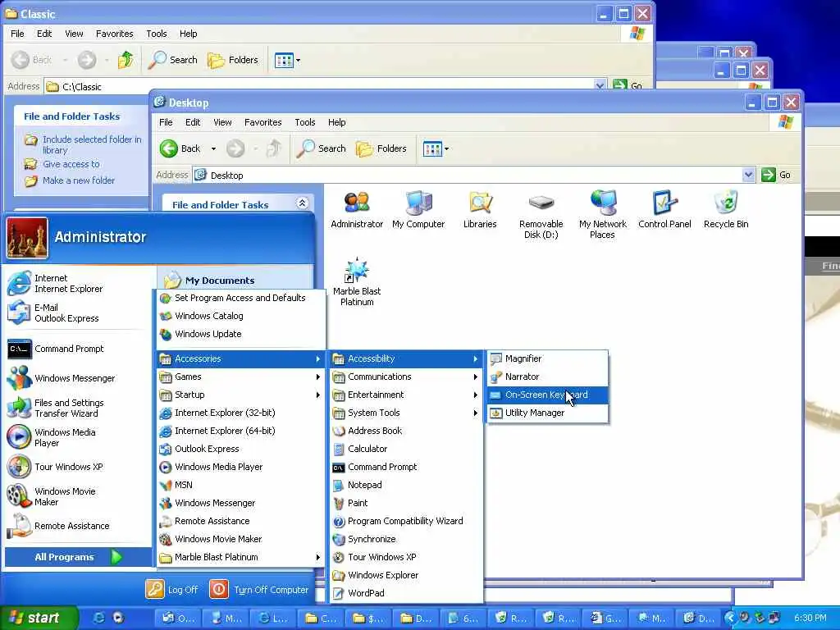Open Views dropdown in Desktop window toolbar

[x=436, y=148]
